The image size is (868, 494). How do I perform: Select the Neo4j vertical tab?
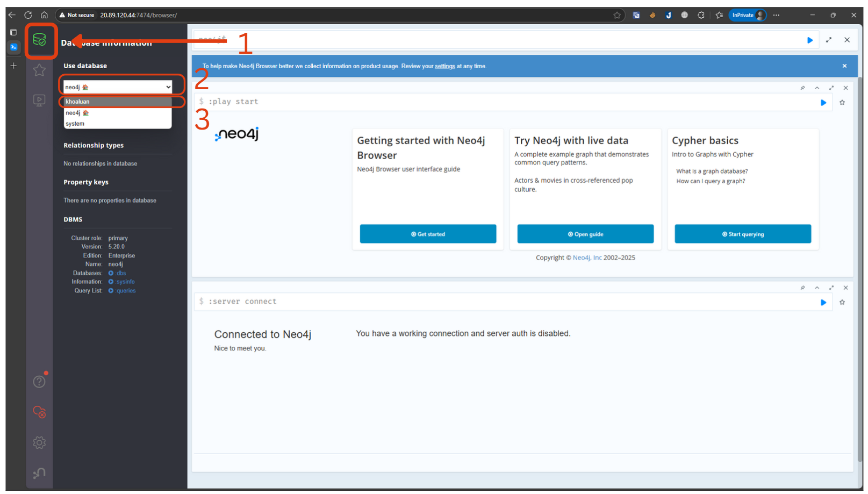pyautogui.click(x=13, y=47)
